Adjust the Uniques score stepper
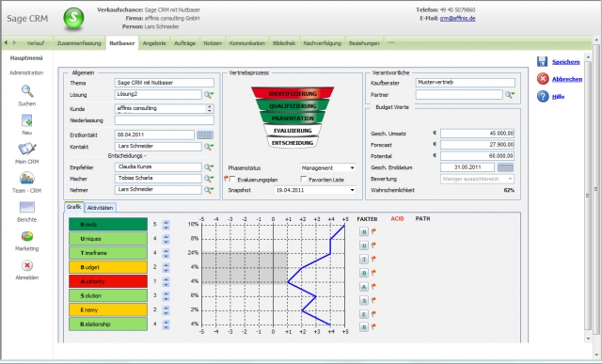Image resolution: width=602 pixels, height=364 pixels. pos(166,239)
